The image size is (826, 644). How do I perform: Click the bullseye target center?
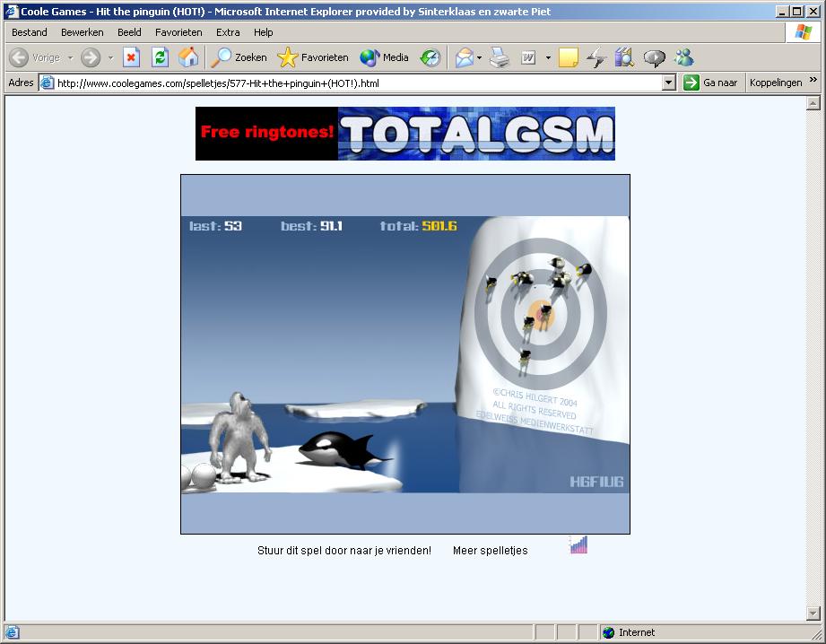pos(542,315)
